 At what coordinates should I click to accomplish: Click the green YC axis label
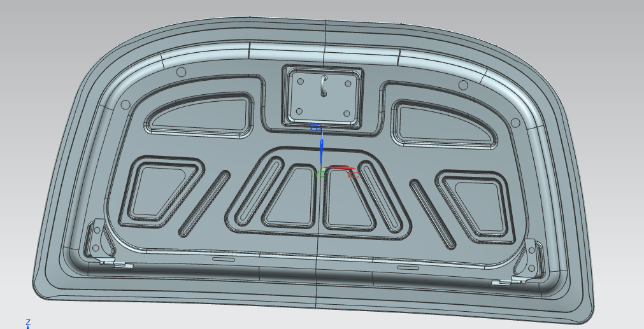click(320, 174)
